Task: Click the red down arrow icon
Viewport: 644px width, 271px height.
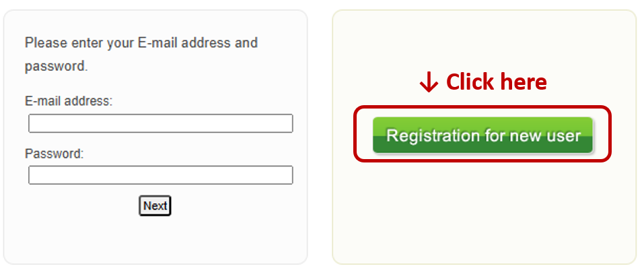Action: click(428, 82)
